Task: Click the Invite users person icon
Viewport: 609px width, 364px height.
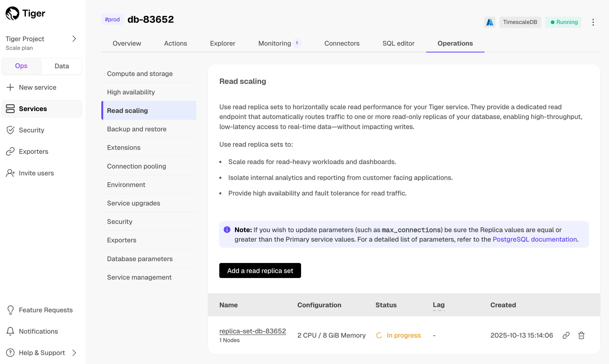Action: point(10,173)
